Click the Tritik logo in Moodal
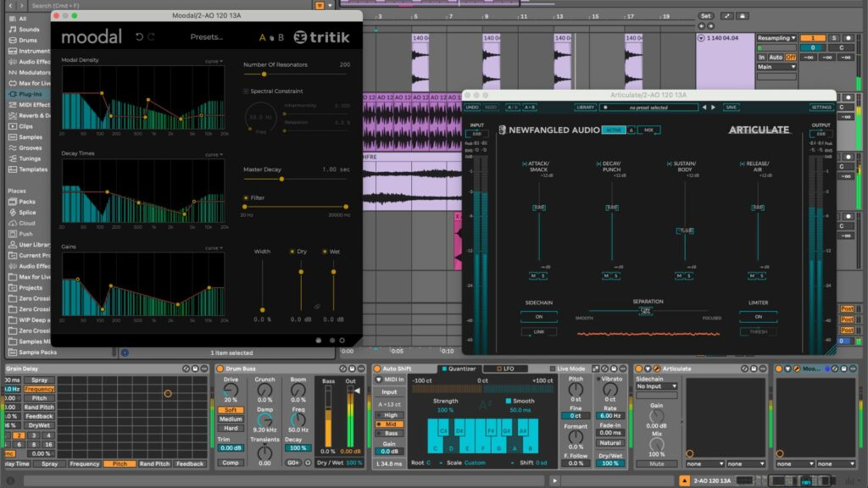The height and width of the screenshot is (488, 868). (321, 37)
